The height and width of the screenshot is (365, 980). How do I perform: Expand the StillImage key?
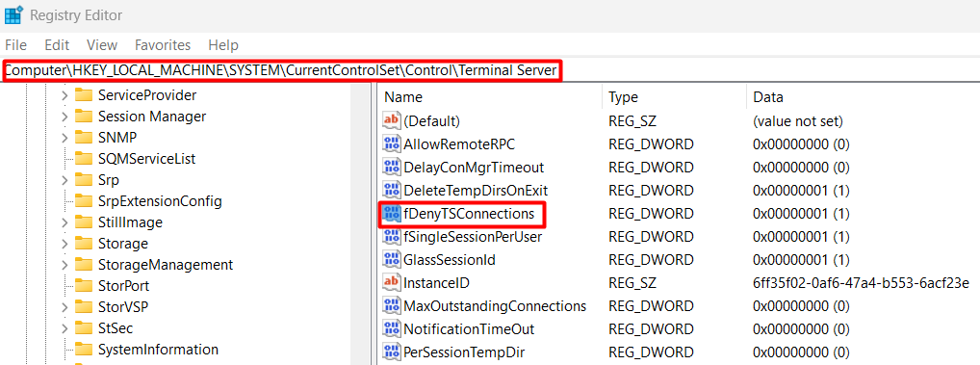point(64,222)
